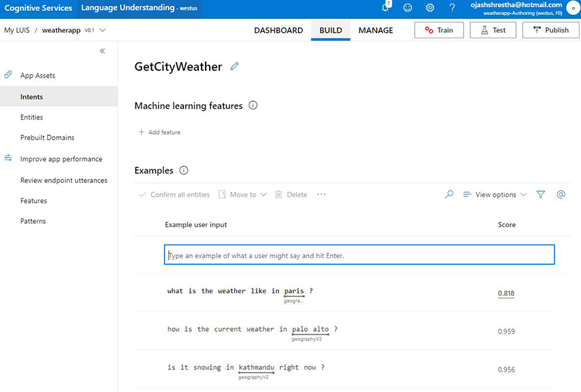Click the filter funnel icon
The height and width of the screenshot is (392, 581).
(x=541, y=195)
